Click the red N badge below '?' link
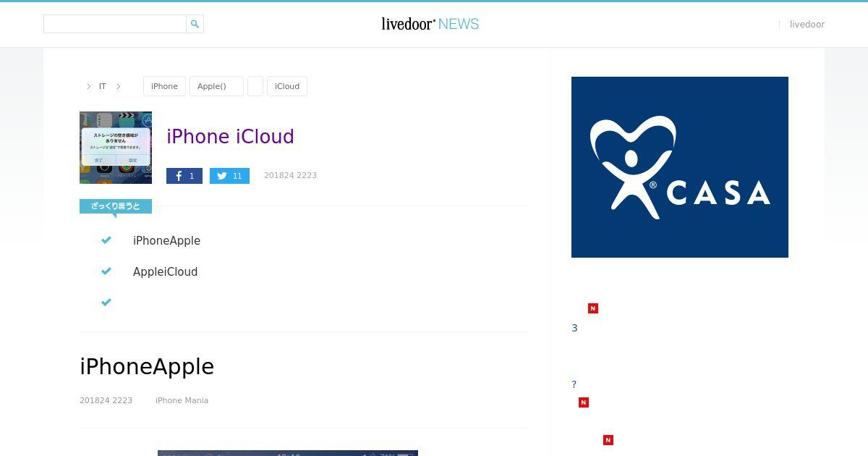This screenshot has height=456, width=868. [584, 402]
